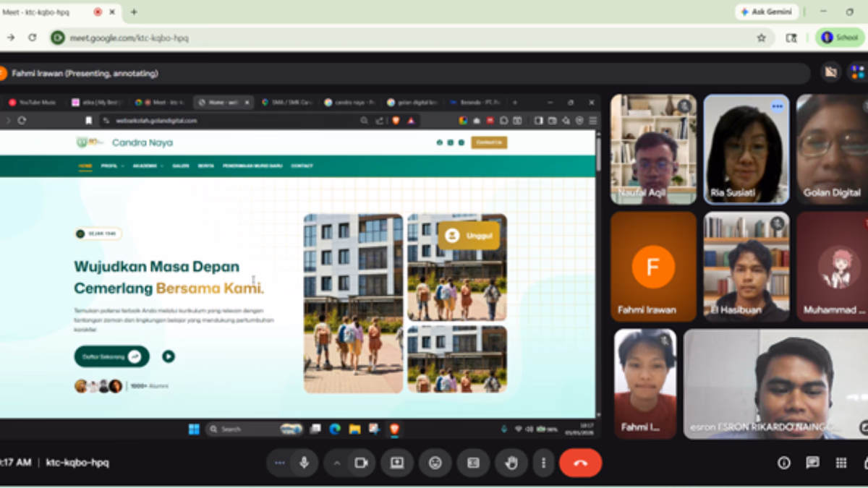The height and width of the screenshot is (488, 868).
Task: Click CONTACT in shared site menu
Action: 302,166
